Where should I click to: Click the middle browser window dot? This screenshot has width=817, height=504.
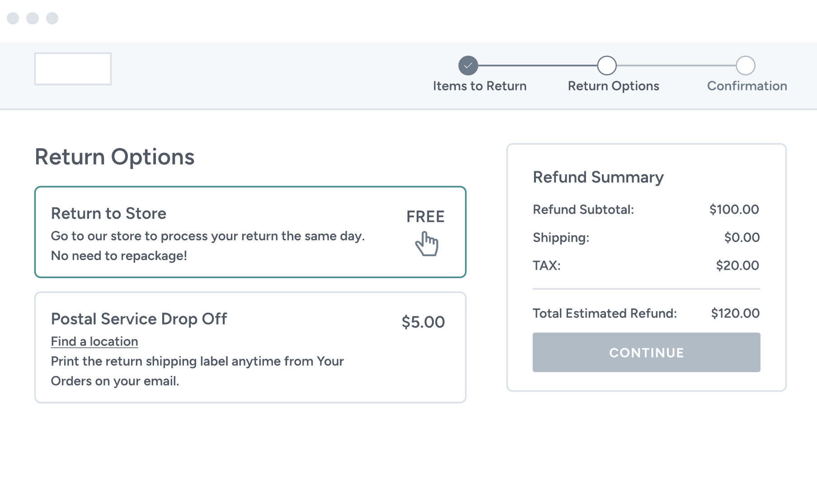33,18
